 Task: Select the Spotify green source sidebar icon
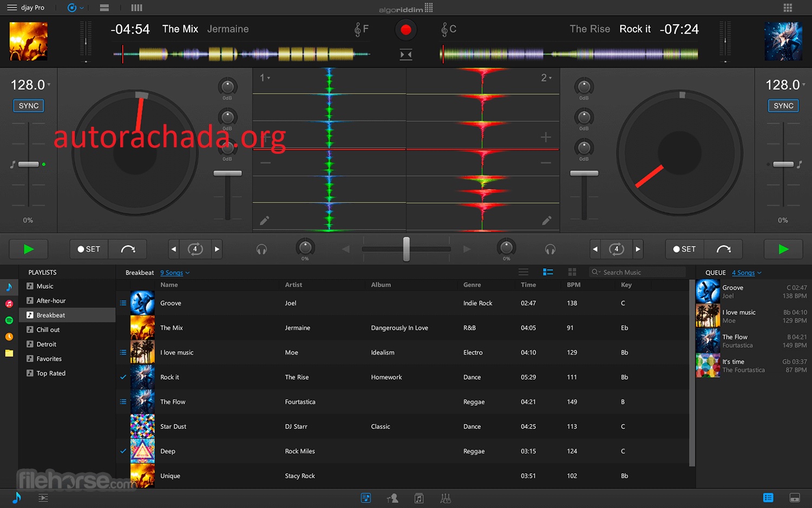[x=9, y=320]
